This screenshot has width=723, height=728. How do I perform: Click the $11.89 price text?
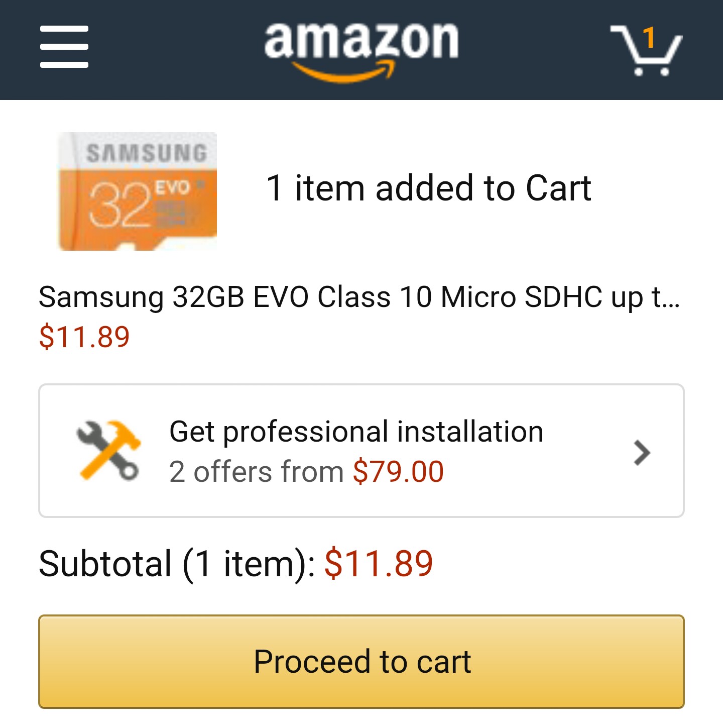pyautogui.click(x=84, y=338)
